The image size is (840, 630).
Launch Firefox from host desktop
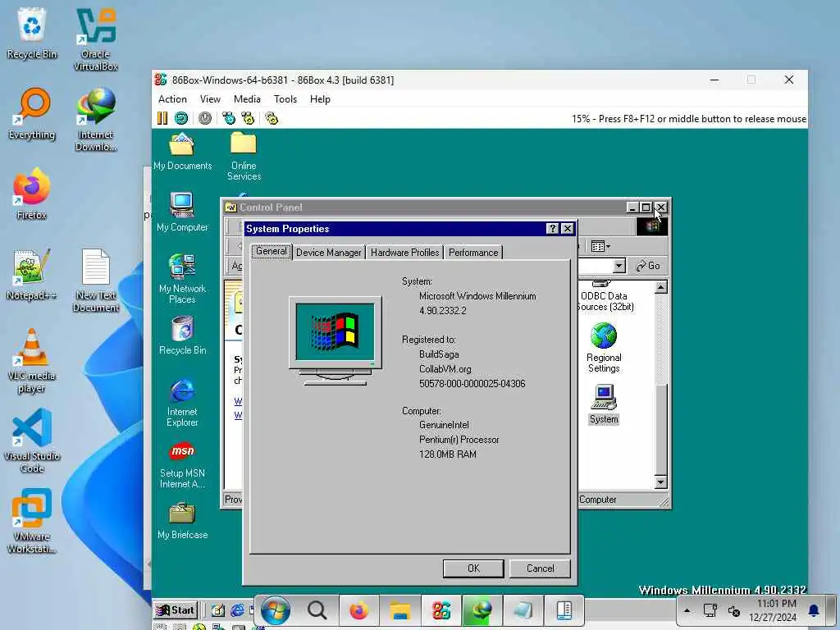click(32, 194)
